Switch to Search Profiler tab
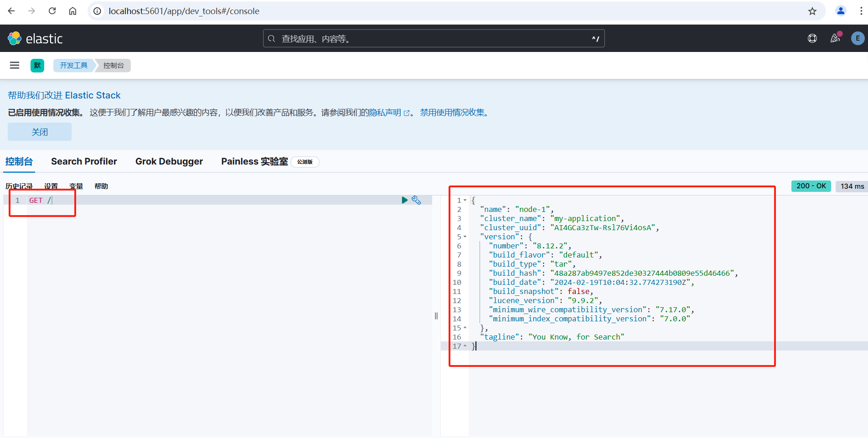 [x=84, y=161]
